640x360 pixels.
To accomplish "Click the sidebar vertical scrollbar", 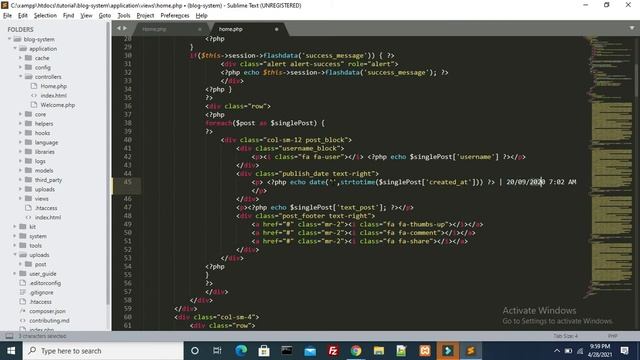I will coord(108,163).
